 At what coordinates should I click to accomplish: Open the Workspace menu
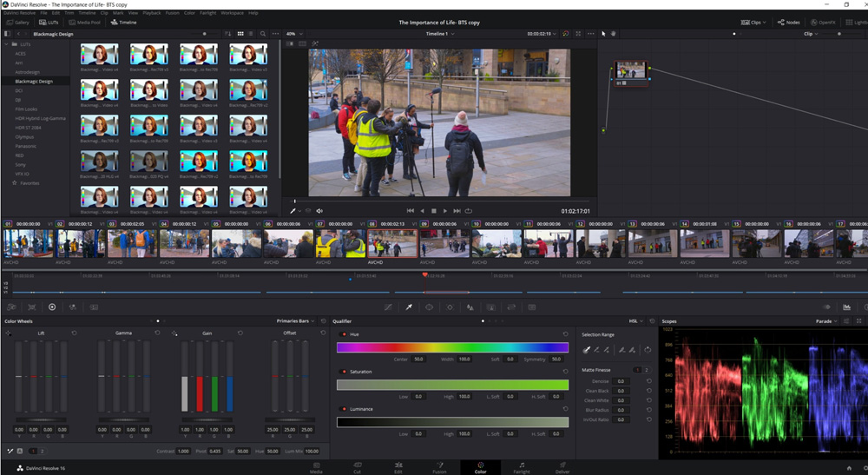click(x=232, y=13)
